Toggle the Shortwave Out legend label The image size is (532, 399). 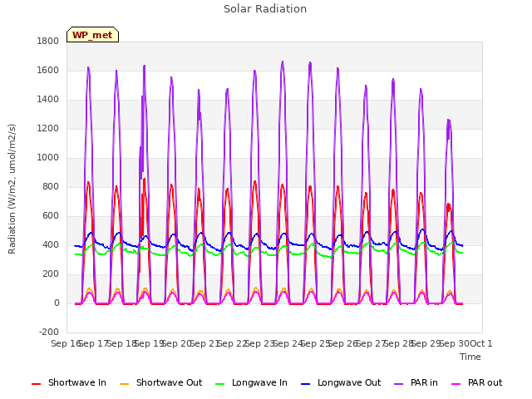click(169, 382)
